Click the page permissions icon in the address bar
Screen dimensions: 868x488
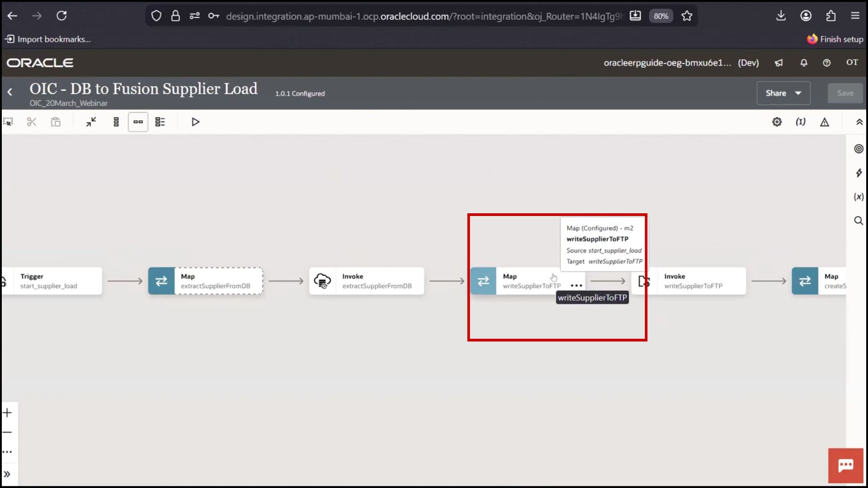194,16
